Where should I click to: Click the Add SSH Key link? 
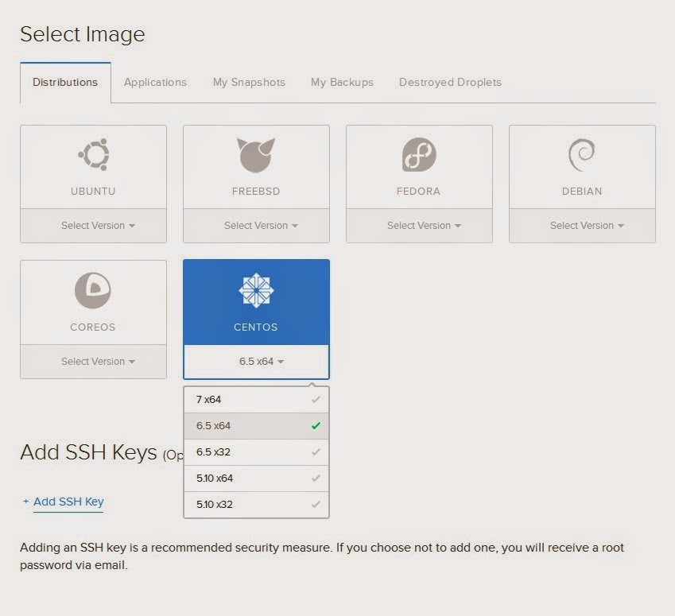coord(68,502)
